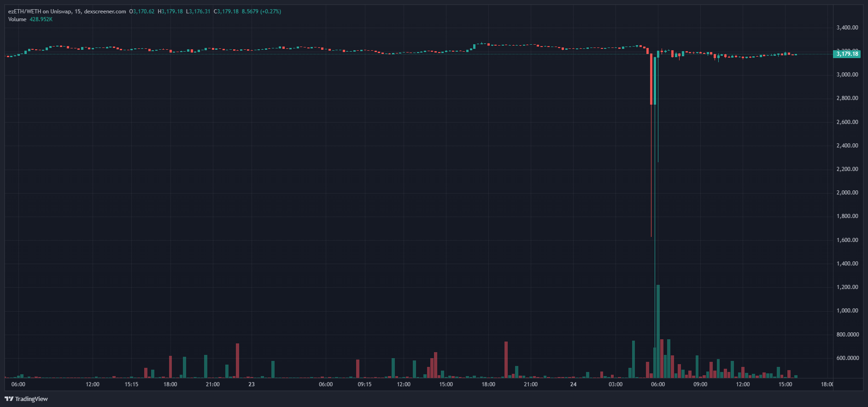This screenshot has height=407, width=868.
Task: Click the 3,400.00 label on the price axis
Action: click(x=847, y=28)
